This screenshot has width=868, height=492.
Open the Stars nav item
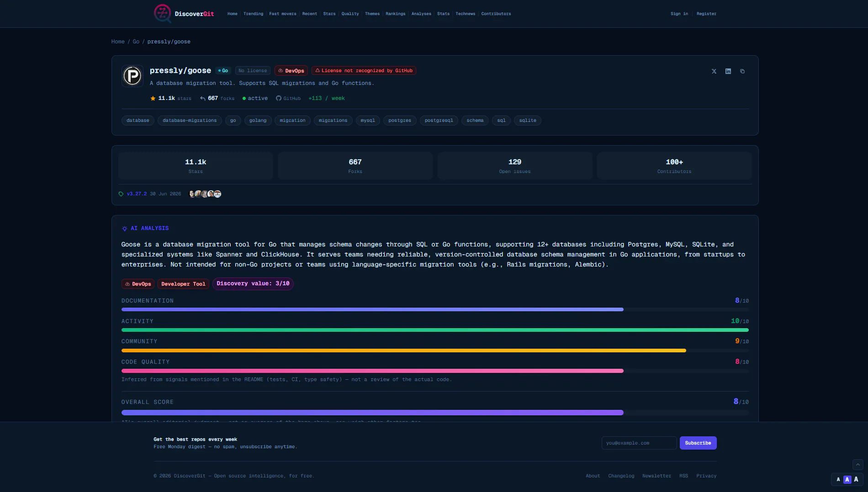coord(329,14)
